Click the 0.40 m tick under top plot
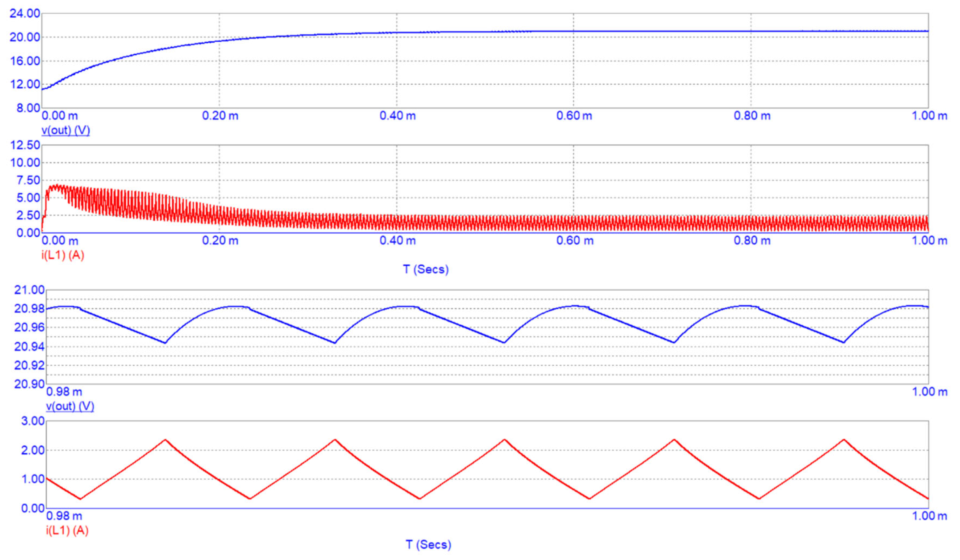Viewport: 960px width, 560px height. 397,116
